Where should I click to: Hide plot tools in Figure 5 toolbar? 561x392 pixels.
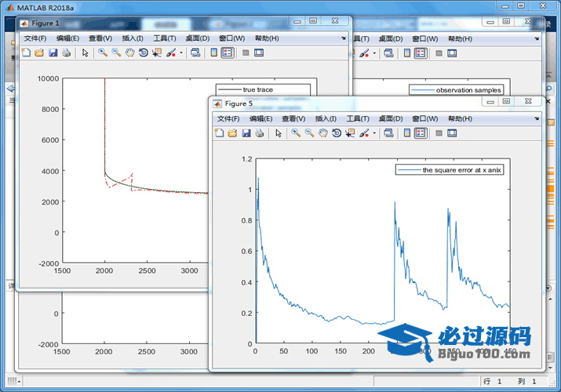[439, 133]
